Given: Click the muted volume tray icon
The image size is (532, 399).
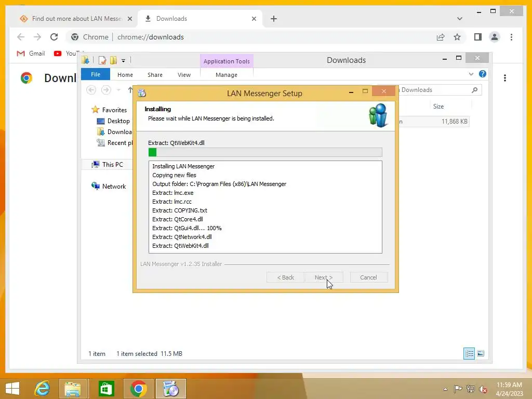Looking at the screenshot, I should coord(483,389).
